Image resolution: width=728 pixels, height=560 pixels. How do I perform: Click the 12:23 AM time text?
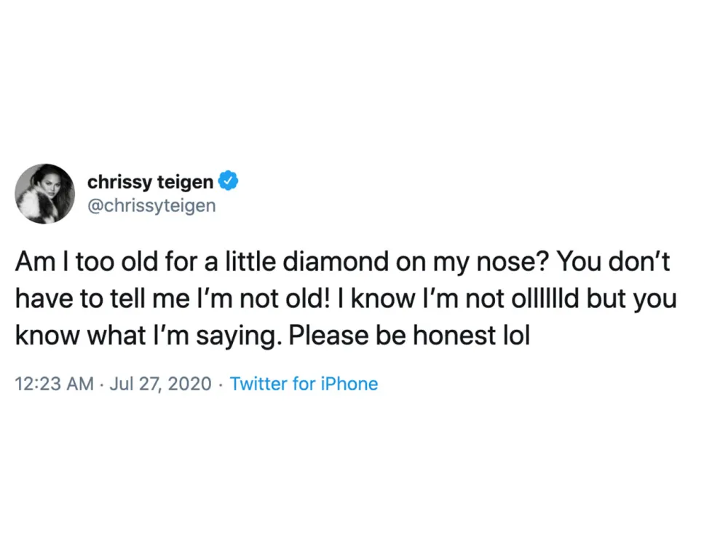tap(54, 384)
